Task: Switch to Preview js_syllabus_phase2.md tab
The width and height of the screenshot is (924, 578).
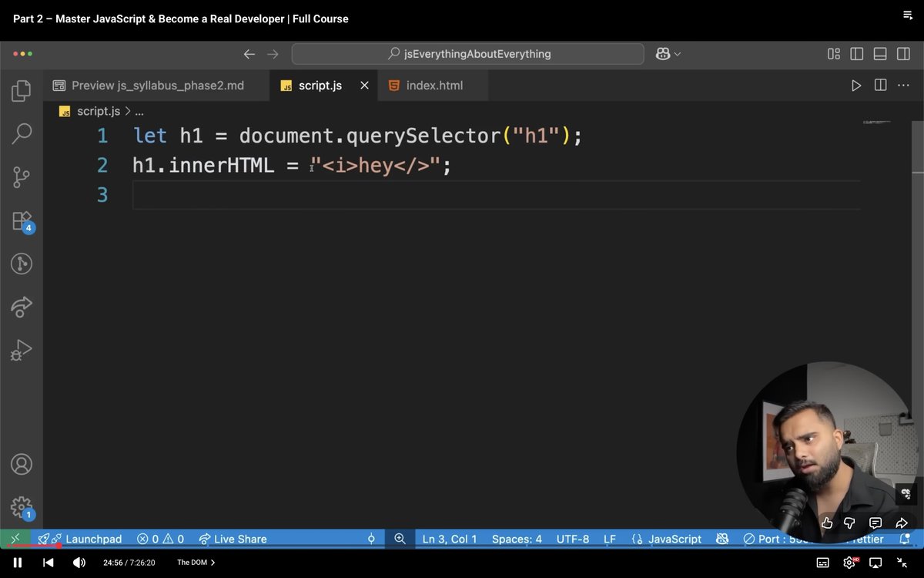Action: click(x=157, y=86)
